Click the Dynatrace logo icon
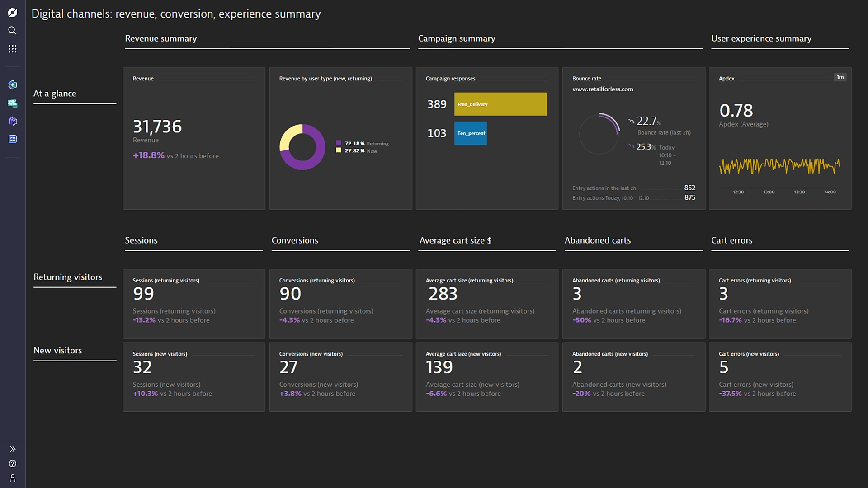This screenshot has width=868, height=488. tap(13, 13)
